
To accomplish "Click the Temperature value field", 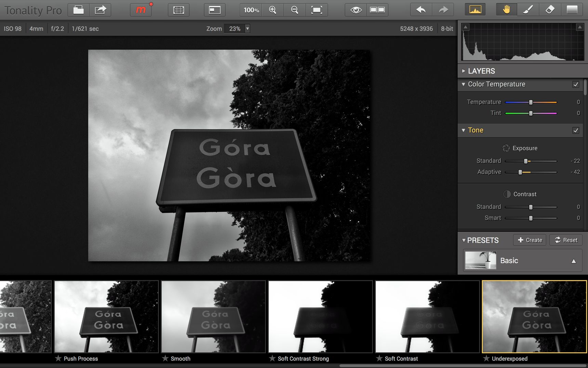I will (x=578, y=102).
